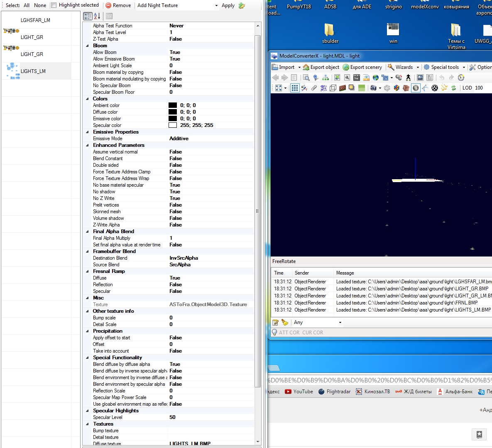Enable the Highlight selected checkbox
This screenshot has width=492, height=448.
tap(54, 5)
